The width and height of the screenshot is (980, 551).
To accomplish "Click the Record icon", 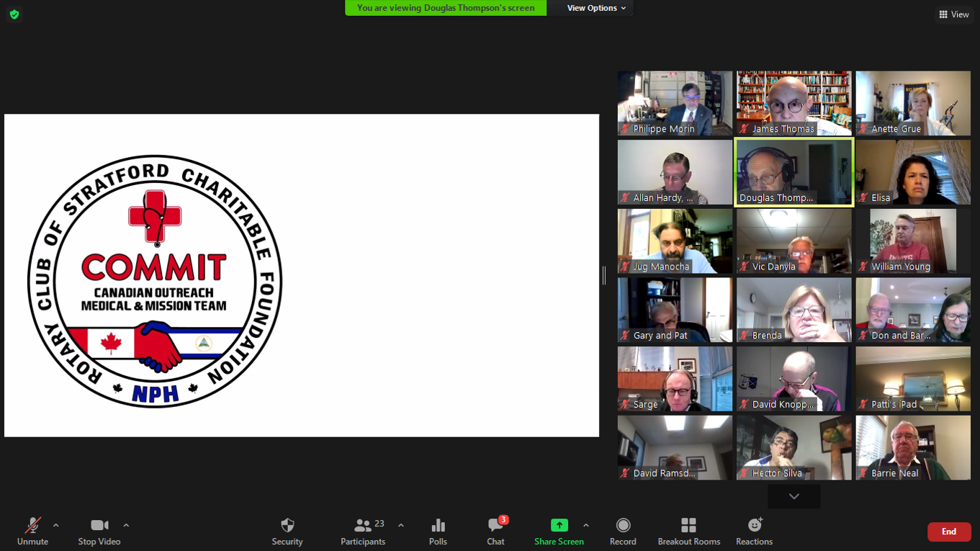I will point(623,525).
